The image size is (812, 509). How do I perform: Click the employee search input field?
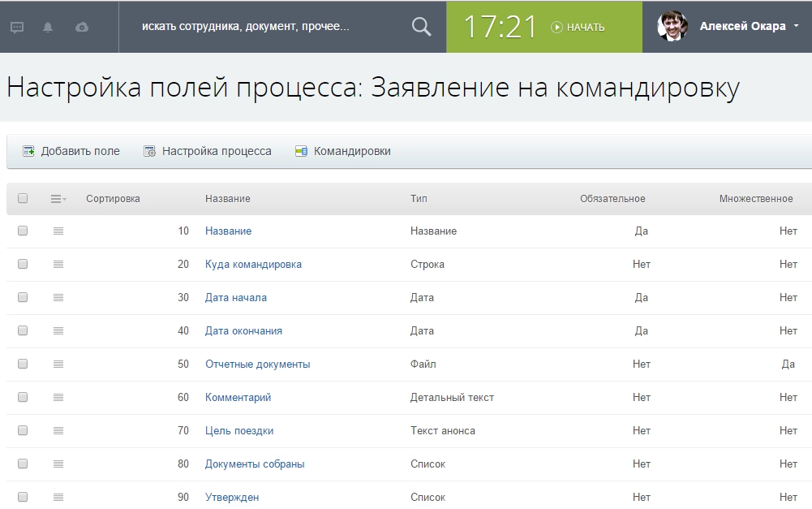click(268, 26)
